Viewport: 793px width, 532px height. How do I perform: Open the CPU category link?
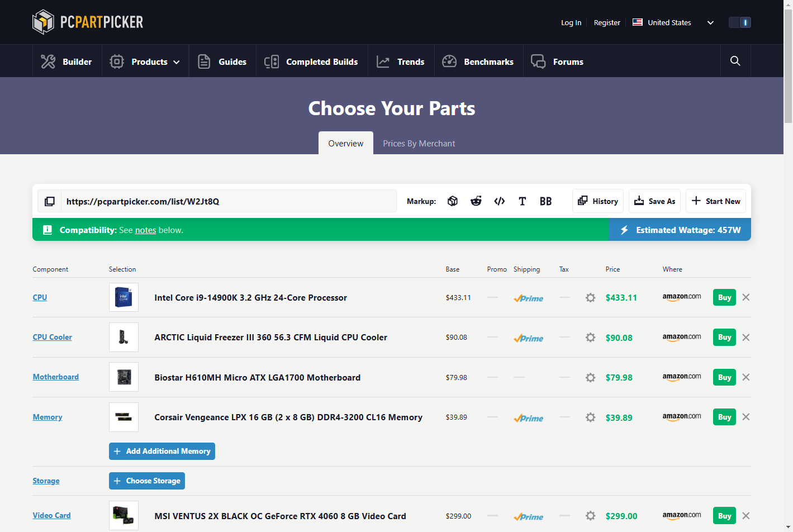click(x=40, y=297)
